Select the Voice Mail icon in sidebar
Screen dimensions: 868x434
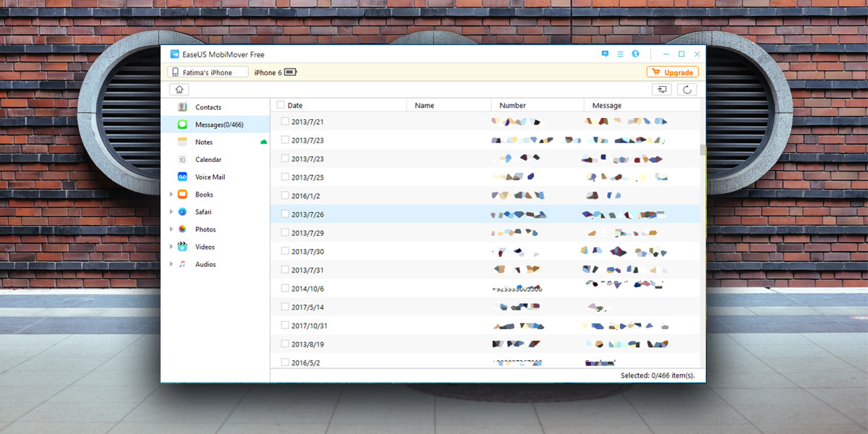coord(182,176)
